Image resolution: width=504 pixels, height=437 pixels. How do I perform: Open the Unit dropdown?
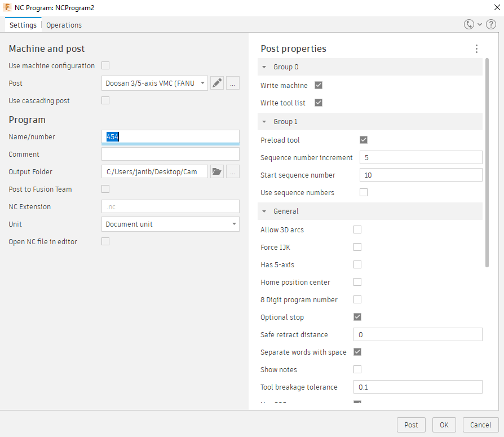click(170, 224)
